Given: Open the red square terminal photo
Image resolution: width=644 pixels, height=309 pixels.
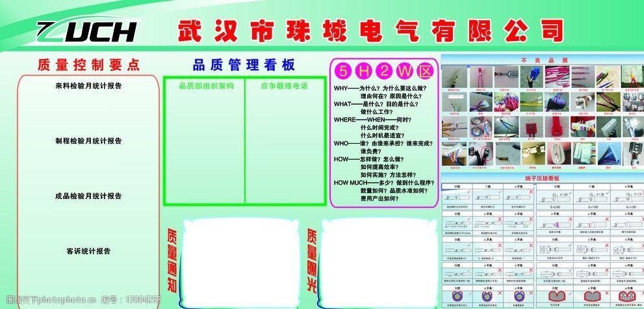Looking at the screenshot, I should [532, 127].
